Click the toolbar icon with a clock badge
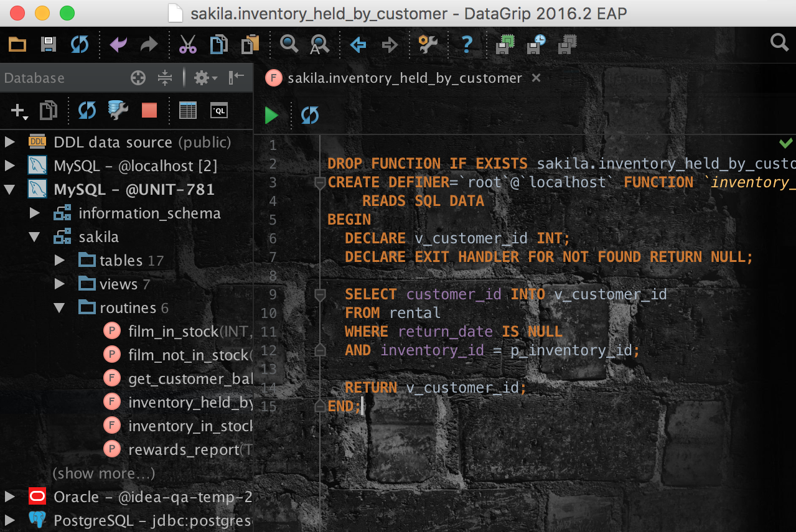 [536, 44]
